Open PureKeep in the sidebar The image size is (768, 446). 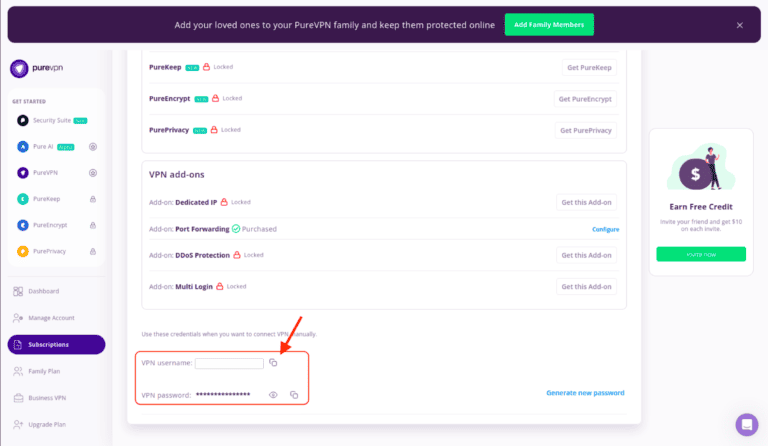(x=46, y=199)
